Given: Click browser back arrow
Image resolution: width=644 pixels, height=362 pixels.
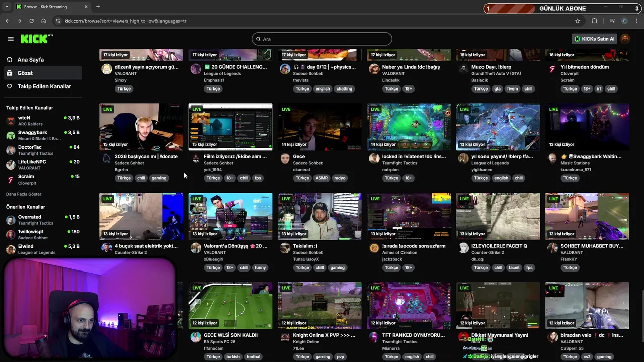Looking at the screenshot, I should (x=7, y=21).
